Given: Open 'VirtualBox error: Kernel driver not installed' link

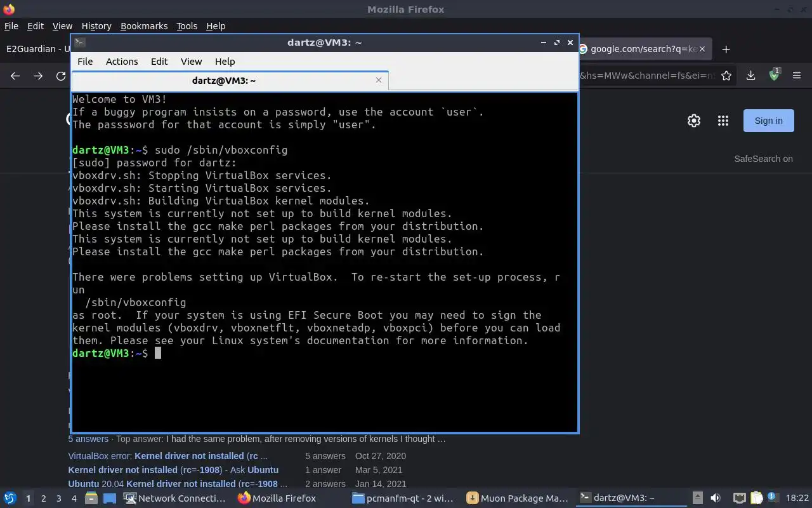Looking at the screenshot, I should coord(168,456).
